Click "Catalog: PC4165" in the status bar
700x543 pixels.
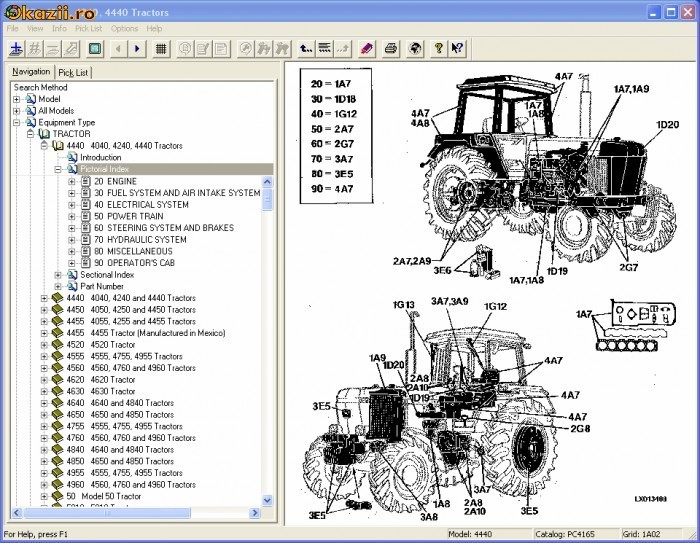pyautogui.click(x=565, y=534)
